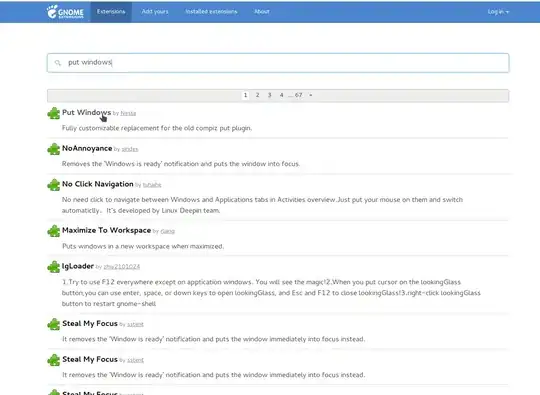Go to results page 4

pos(281,95)
